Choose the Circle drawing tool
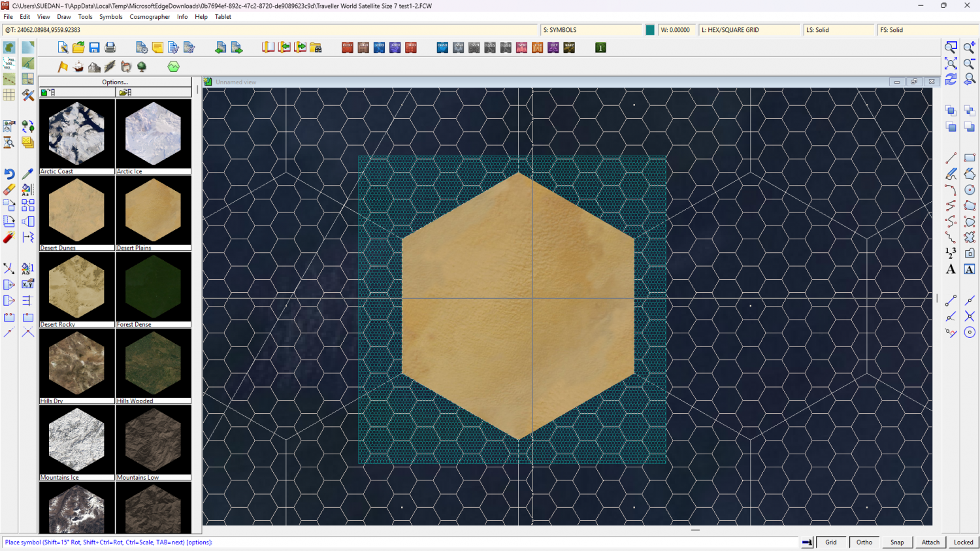This screenshot has height=551, width=980. (x=970, y=190)
